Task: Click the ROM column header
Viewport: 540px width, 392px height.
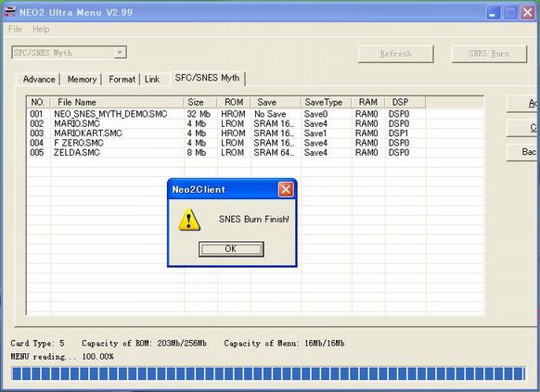Action: coord(234,102)
